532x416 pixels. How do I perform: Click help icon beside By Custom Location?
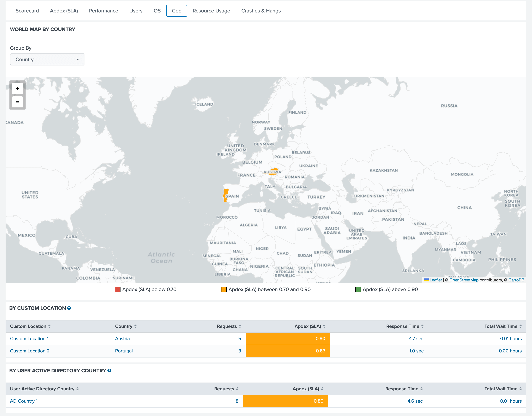coord(69,308)
